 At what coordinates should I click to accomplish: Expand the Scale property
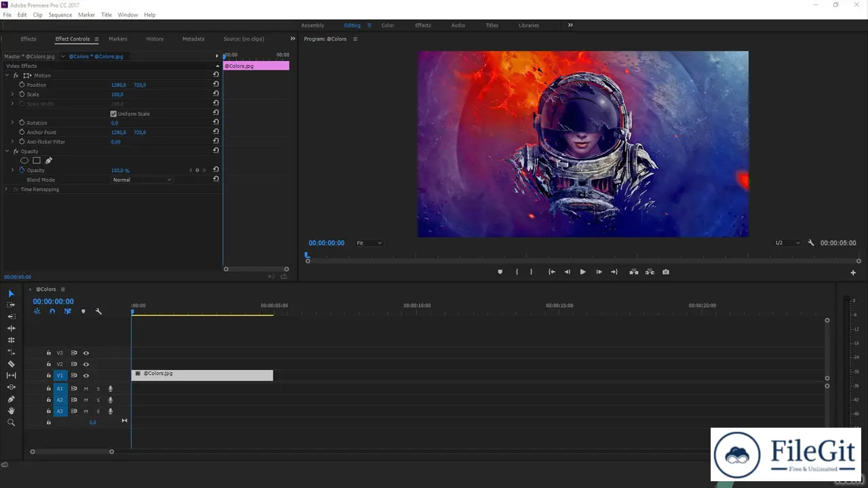pos(12,94)
